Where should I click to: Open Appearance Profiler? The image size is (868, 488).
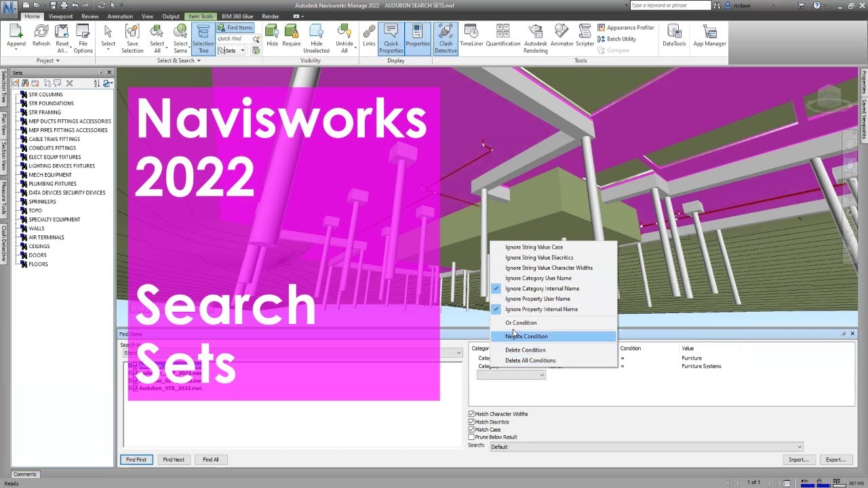626,28
